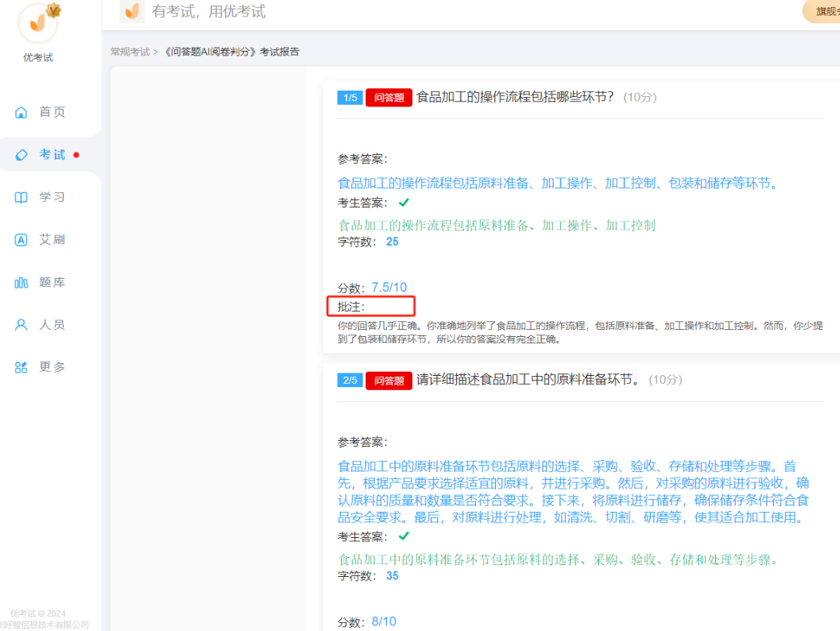This screenshot has height=631, width=840.
Task: Toggle the green checkmark on question two's 考生答案
Action: pyautogui.click(x=404, y=536)
